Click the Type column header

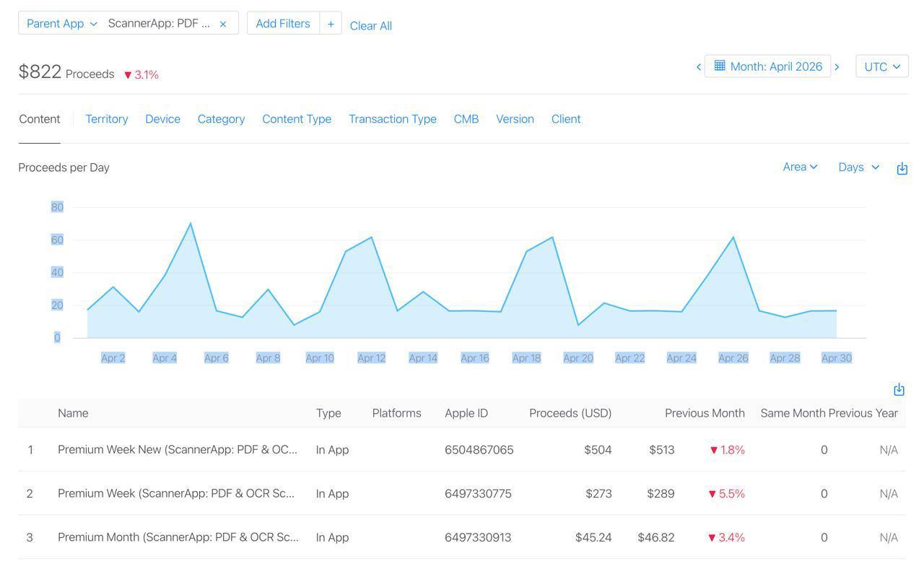[x=328, y=413]
